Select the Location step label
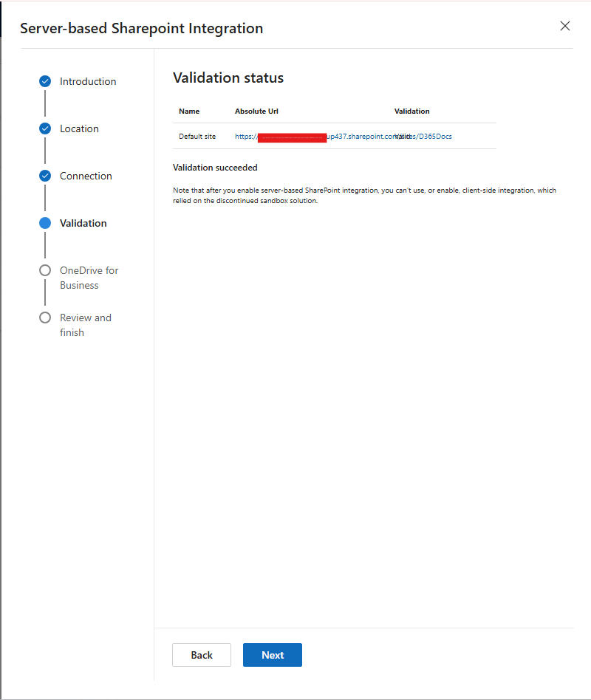This screenshot has width=591, height=700. (79, 128)
